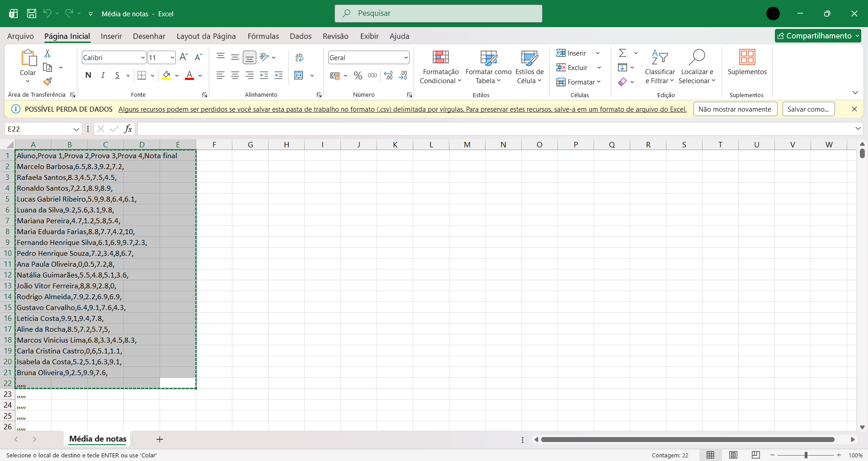Screen dimensions: 868x461
Task: Click the AutoSum sigma icon
Action: pyautogui.click(x=623, y=53)
